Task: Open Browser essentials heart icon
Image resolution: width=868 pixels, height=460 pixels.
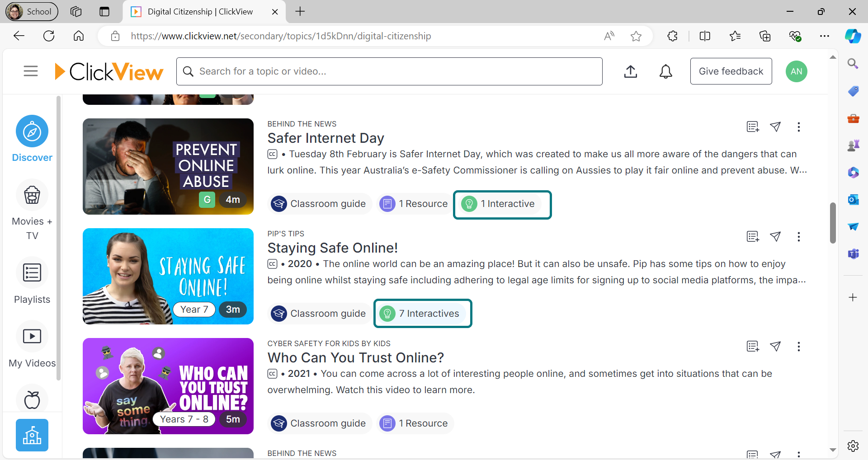Action: pos(795,36)
